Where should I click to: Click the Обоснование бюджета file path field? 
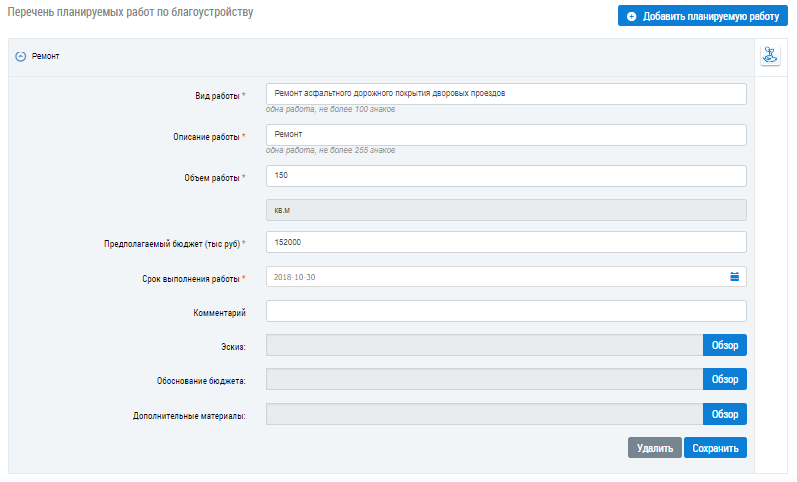coord(484,380)
